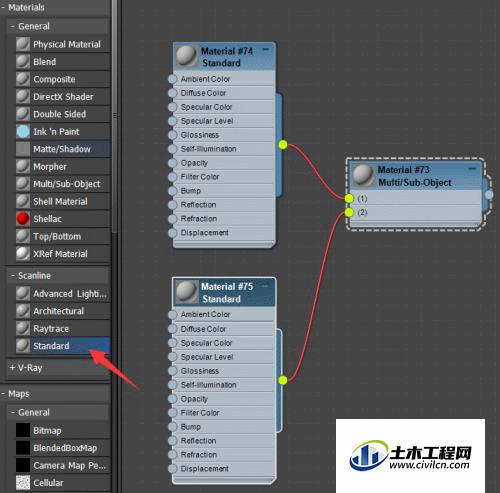
Task: Click the blue Ink 'n Paint icon
Action: pos(23,131)
